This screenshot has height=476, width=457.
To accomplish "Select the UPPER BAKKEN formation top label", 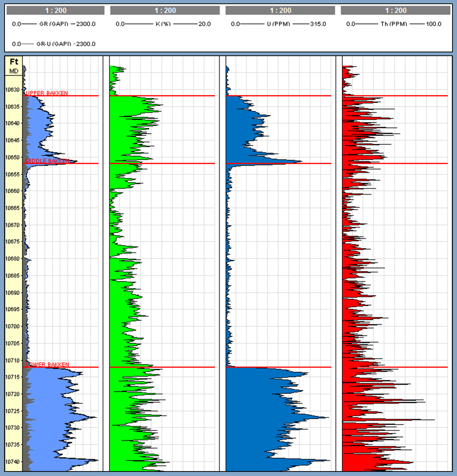I will pos(47,93).
